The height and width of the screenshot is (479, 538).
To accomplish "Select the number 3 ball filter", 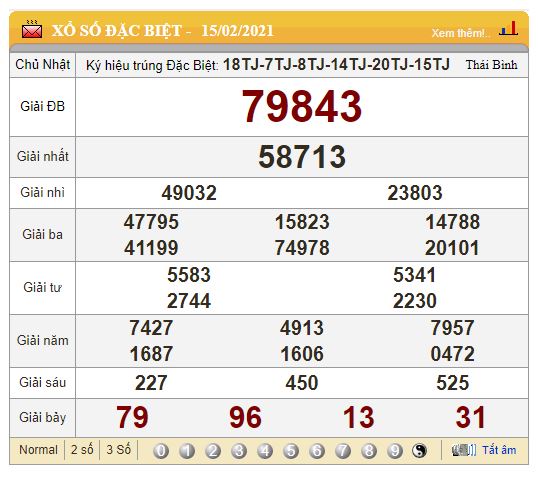I will [239, 451].
